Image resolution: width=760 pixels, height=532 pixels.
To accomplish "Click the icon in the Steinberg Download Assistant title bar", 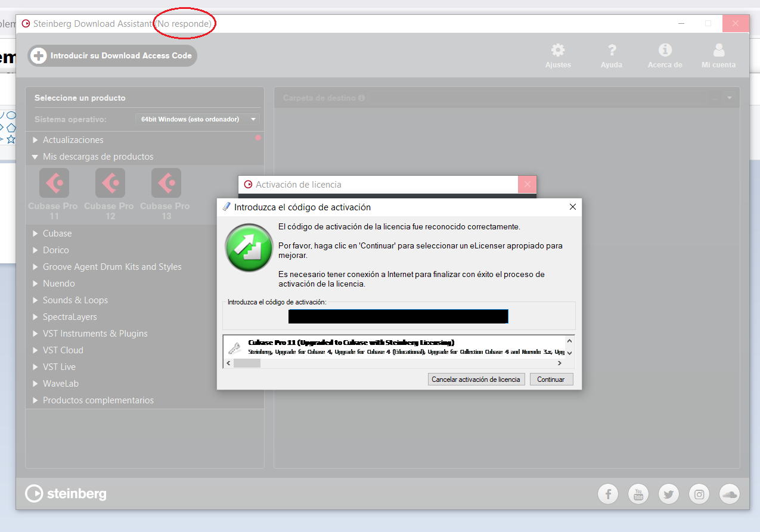I will [26, 24].
